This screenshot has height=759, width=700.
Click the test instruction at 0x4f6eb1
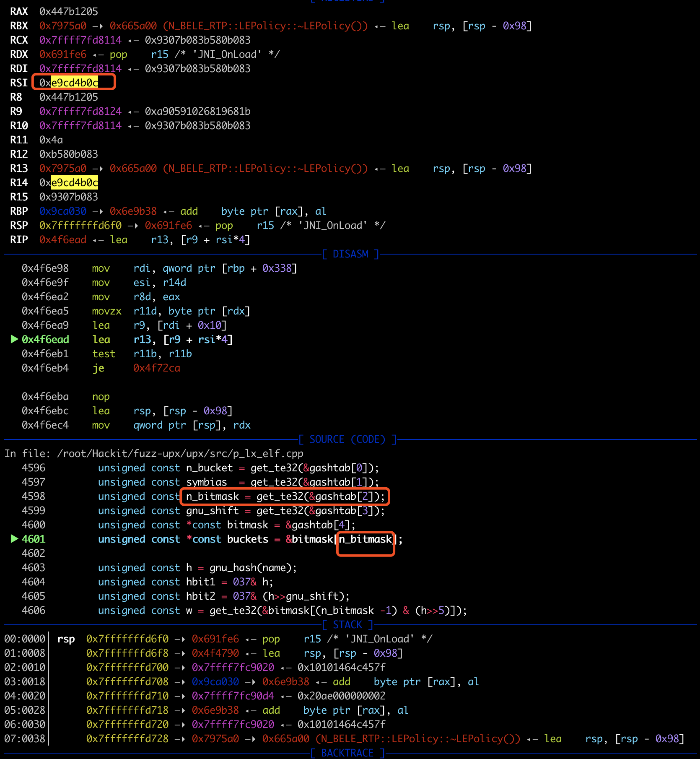tap(104, 354)
